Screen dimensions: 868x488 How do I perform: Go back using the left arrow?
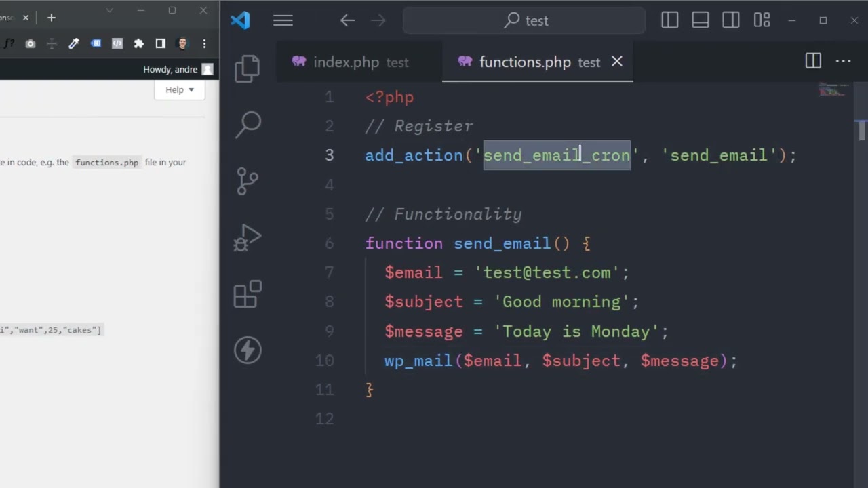tap(348, 20)
